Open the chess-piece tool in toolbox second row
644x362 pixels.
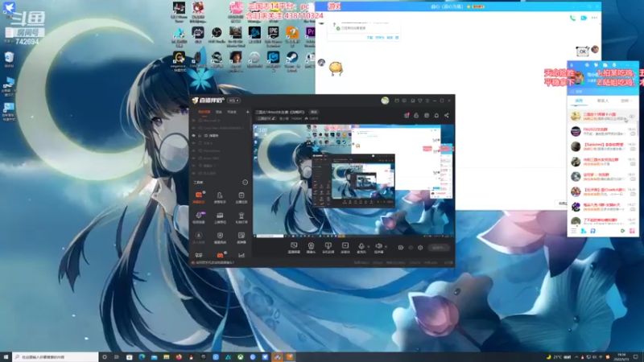[x=241, y=217]
